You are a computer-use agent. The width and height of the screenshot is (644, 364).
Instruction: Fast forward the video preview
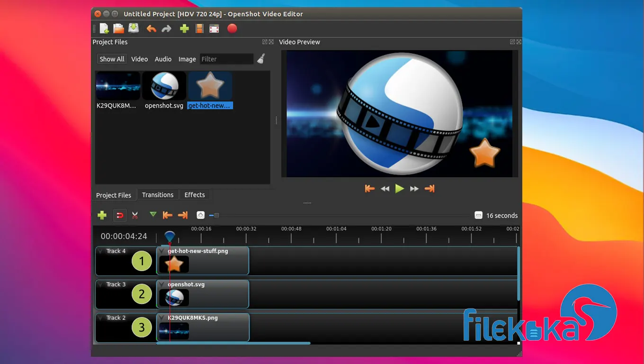(414, 189)
